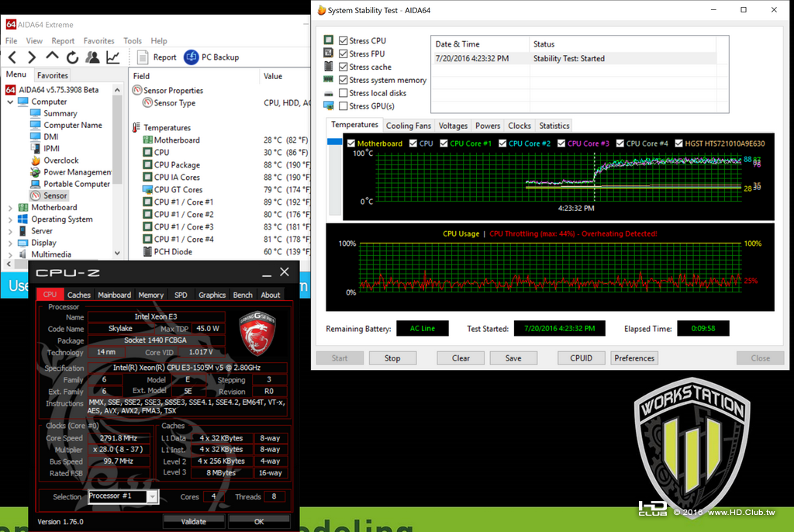This screenshot has width=794, height=532.
Task: Toggle the HGST HTS721010A9E630 graph checkbox
Action: pyautogui.click(x=679, y=143)
